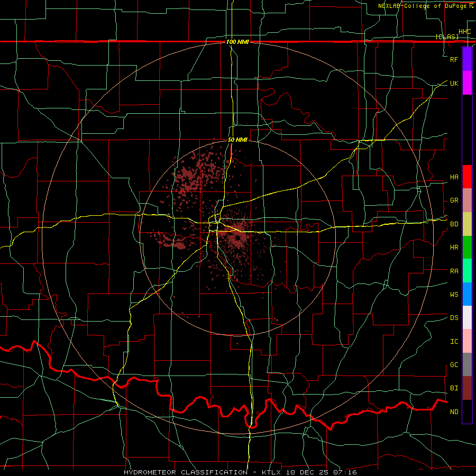Click the GR legend label
476x476 pixels.
point(454,200)
